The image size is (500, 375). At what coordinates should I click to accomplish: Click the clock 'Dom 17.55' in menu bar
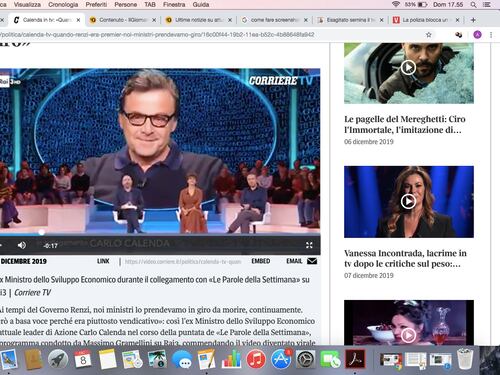[x=448, y=5]
